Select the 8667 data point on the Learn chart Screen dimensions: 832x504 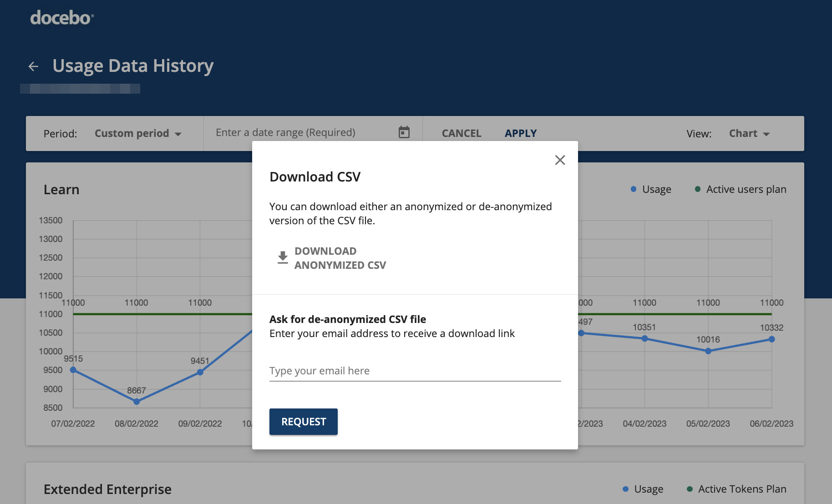click(x=136, y=402)
